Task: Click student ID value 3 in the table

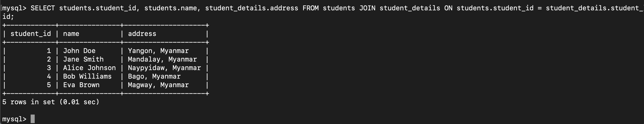Action: pos(49,68)
